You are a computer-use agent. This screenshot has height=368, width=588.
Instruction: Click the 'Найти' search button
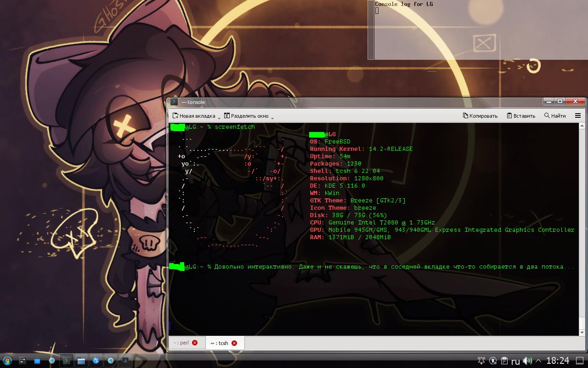click(x=555, y=116)
